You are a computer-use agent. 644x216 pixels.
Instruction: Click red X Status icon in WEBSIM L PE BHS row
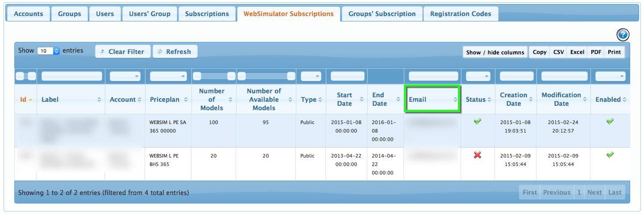click(477, 155)
